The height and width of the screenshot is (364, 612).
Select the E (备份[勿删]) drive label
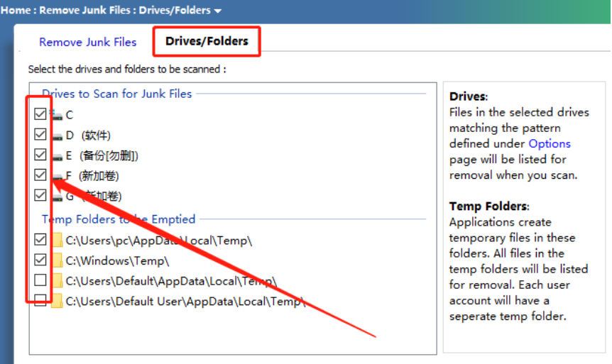coord(102,155)
